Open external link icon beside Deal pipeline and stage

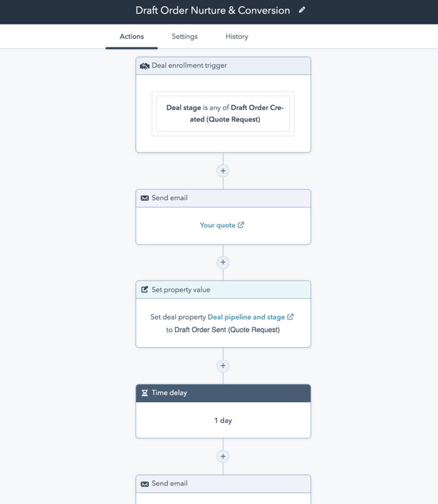(290, 317)
